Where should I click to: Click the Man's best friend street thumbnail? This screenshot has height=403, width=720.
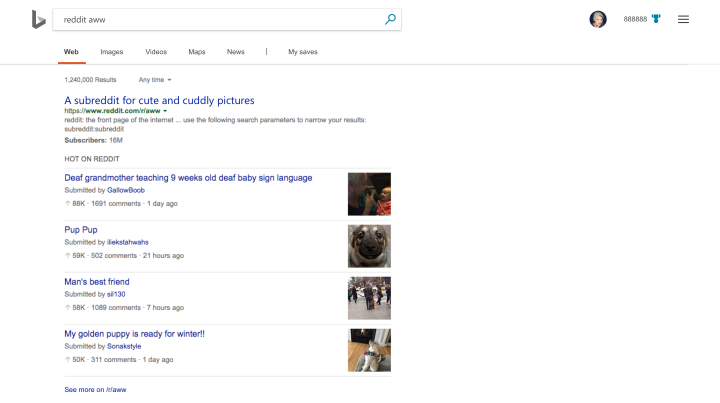coord(369,298)
